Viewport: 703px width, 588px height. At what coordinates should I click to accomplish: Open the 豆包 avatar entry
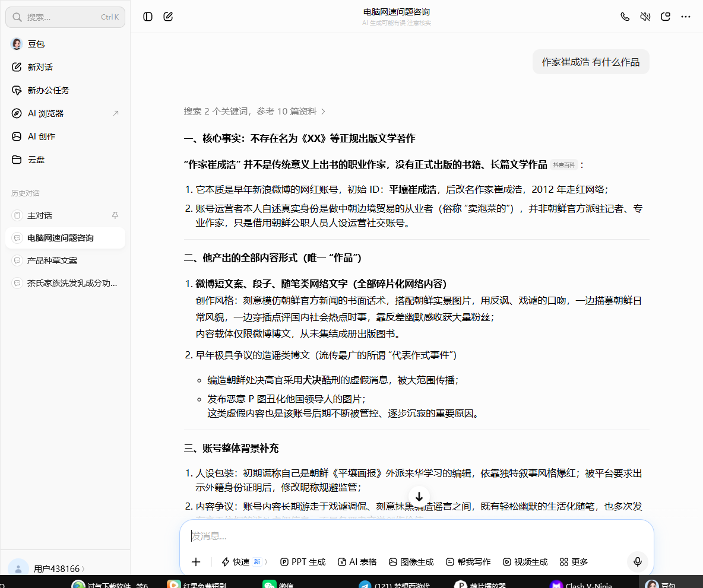(65, 44)
